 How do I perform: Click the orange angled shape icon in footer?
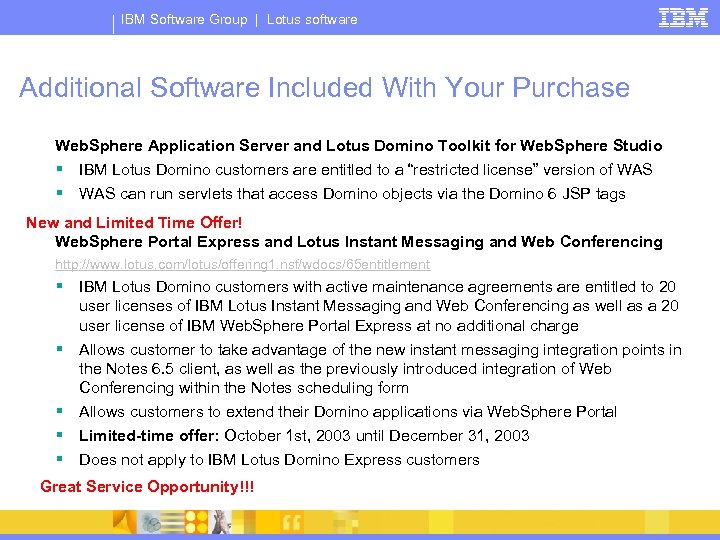(x=124, y=522)
